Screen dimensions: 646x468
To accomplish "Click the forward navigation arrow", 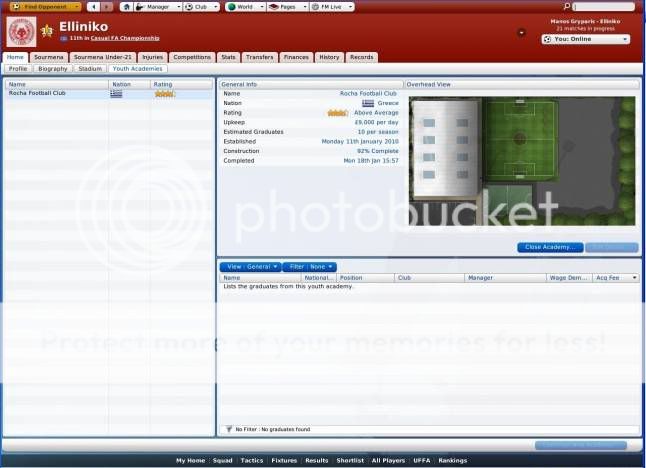I will pyautogui.click(x=106, y=7).
